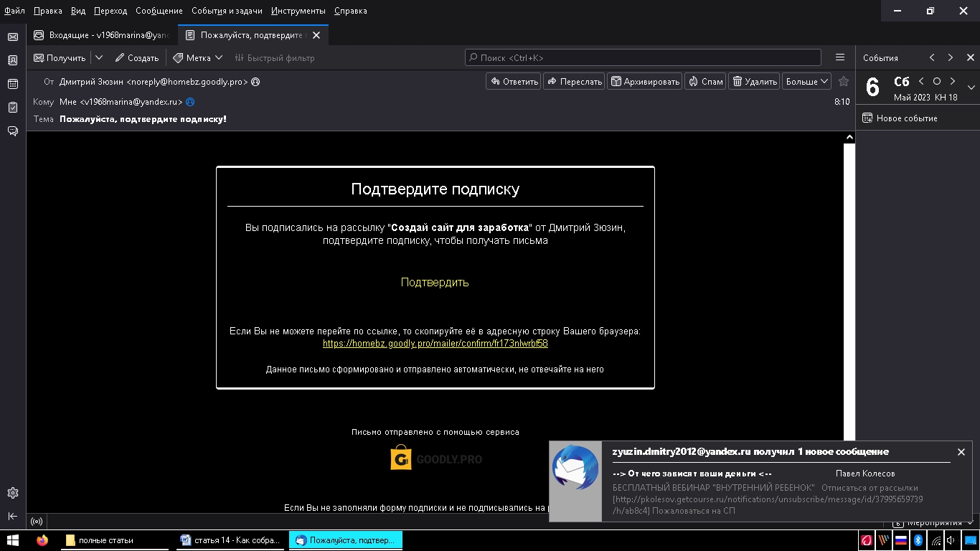Open the Tag (Метка) dropdown
The width and height of the screenshot is (980, 551).
pyautogui.click(x=198, y=58)
